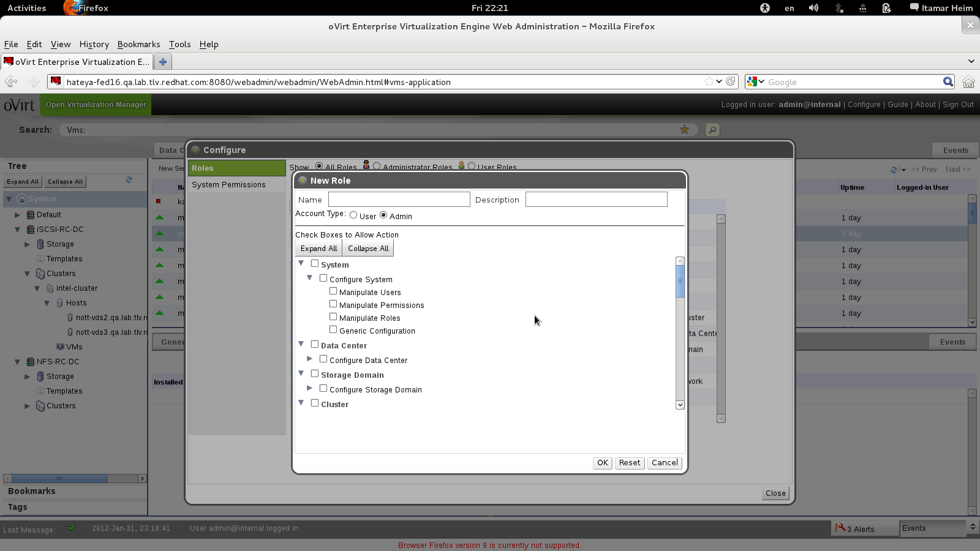
Task: Enable the Manipulate Users checkbox
Action: click(333, 291)
